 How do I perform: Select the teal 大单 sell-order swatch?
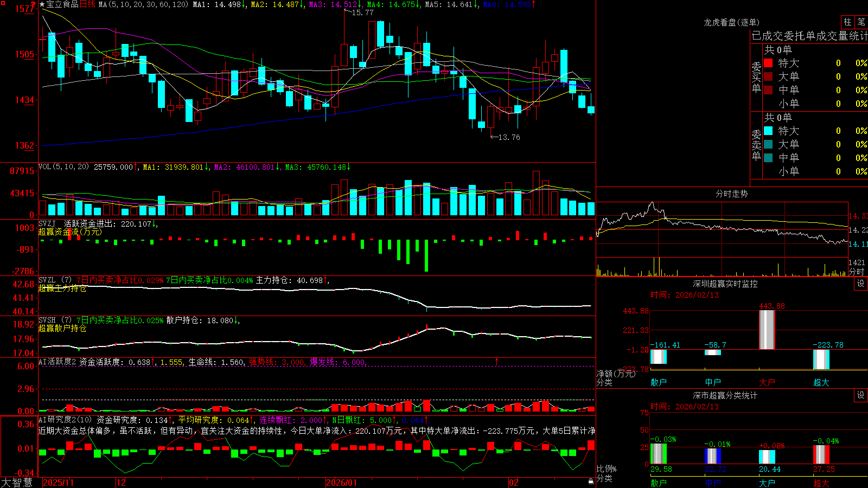[768, 144]
